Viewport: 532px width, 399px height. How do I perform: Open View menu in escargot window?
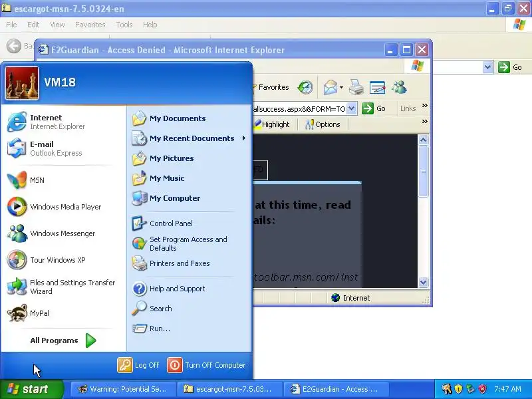pyautogui.click(x=57, y=25)
